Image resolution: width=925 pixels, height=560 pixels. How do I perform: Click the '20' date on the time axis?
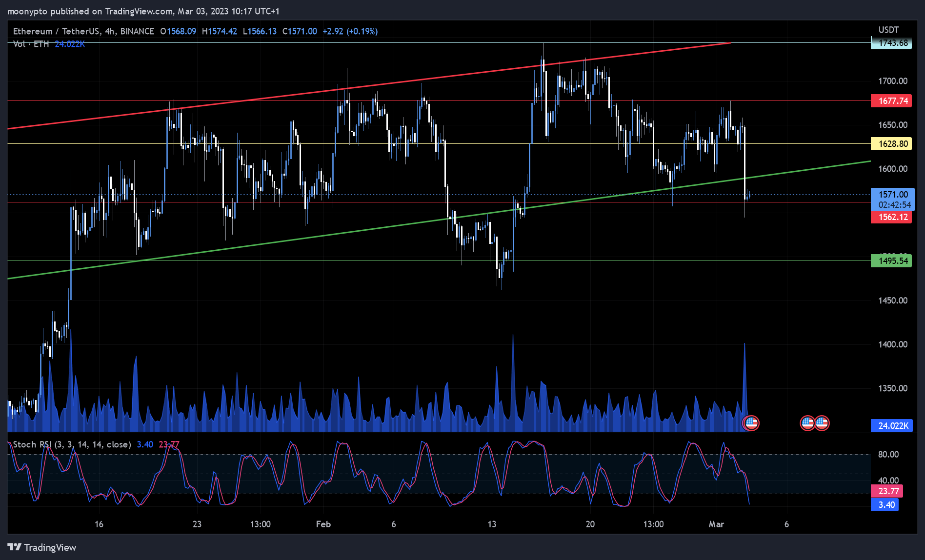590,524
